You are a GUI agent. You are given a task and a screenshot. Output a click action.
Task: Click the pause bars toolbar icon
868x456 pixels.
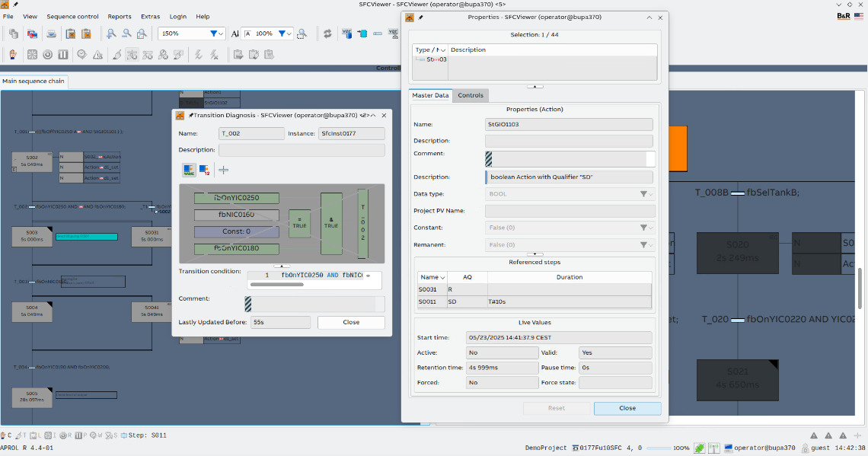coord(63,54)
